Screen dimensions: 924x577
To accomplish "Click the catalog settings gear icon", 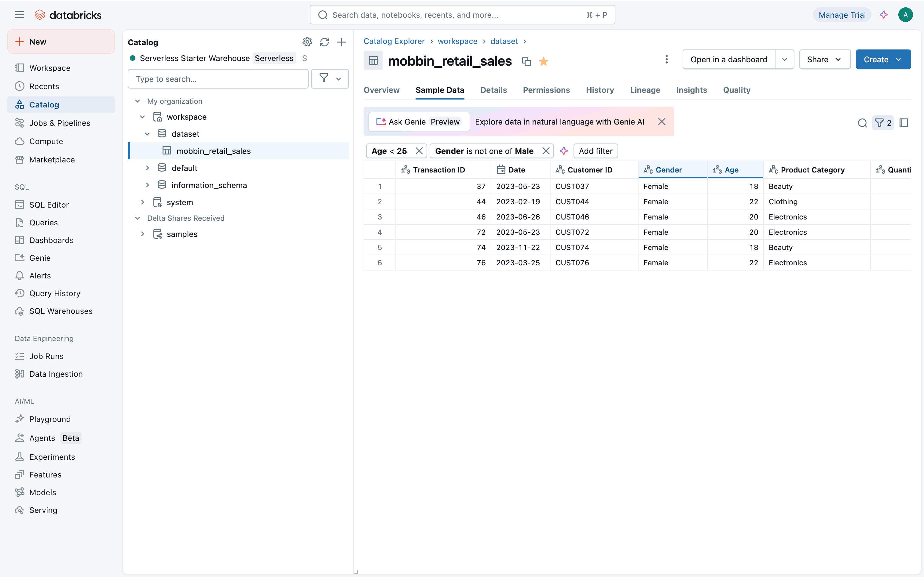I will coord(307,42).
